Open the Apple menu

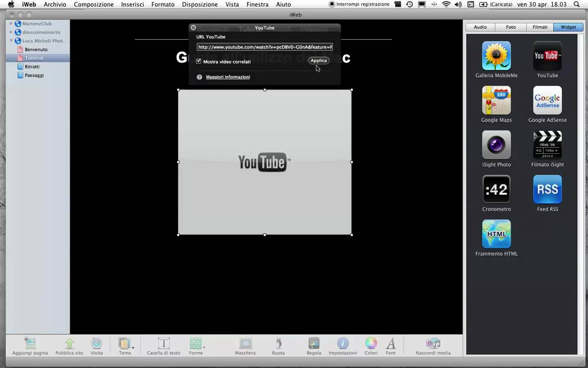point(11,5)
